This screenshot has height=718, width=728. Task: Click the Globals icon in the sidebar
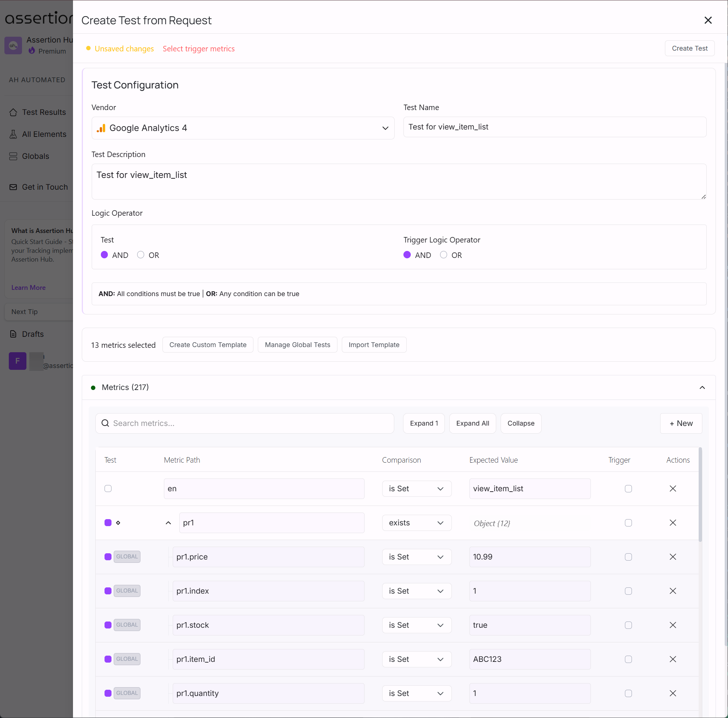[x=13, y=156]
